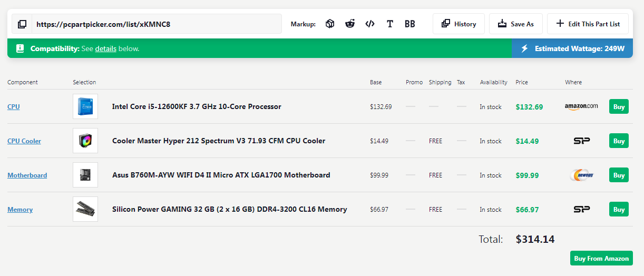Viewport: 644px width, 276px height.
Task: Choose the BBCode markup icon
Action: pos(410,24)
